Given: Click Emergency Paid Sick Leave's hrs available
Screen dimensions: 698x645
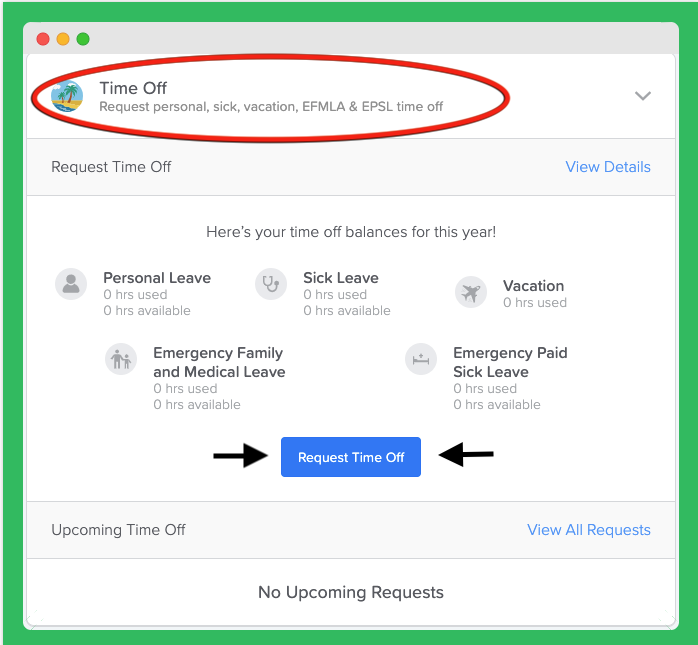Looking at the screenshot, I should coord(496,405).
